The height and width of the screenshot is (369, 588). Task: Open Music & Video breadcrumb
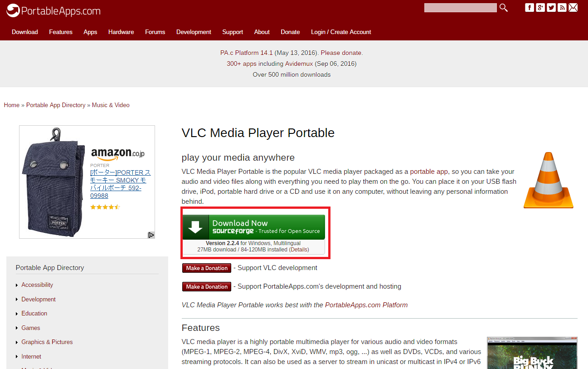pyautogui.click(x=111, y=105)
